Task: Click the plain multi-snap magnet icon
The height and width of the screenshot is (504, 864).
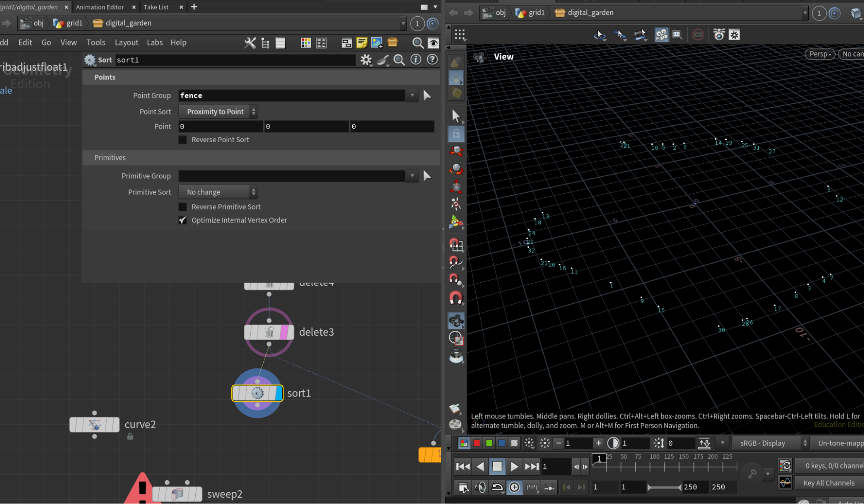Action: point(456,298)
